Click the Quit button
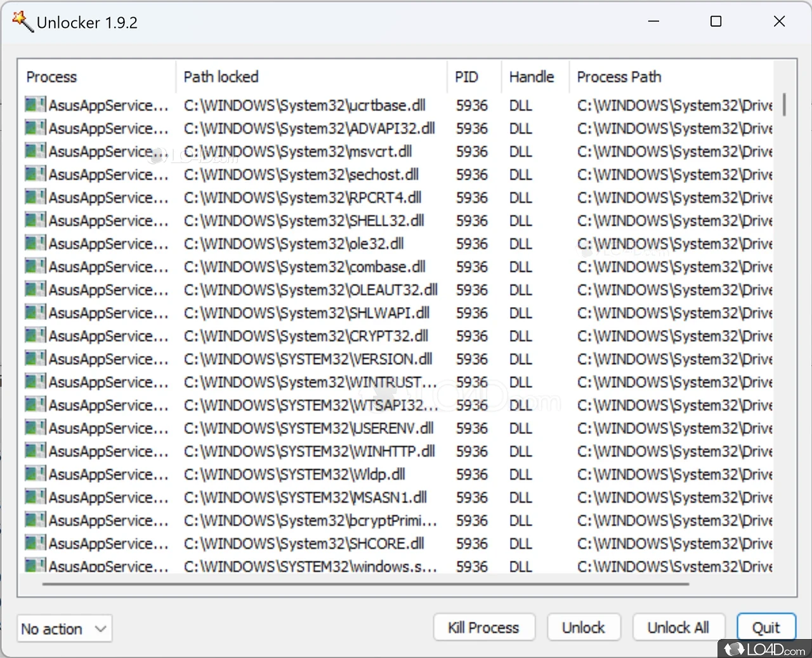The image size is (812, 658). [766, 628]
